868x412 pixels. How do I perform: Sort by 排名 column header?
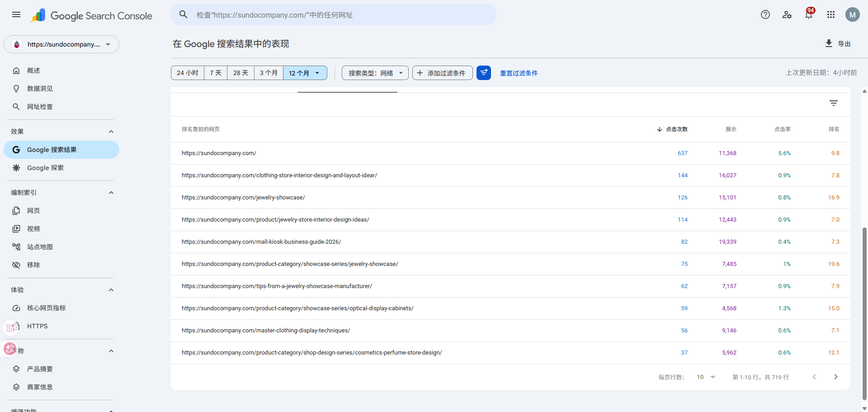click(x=834, y=129)
